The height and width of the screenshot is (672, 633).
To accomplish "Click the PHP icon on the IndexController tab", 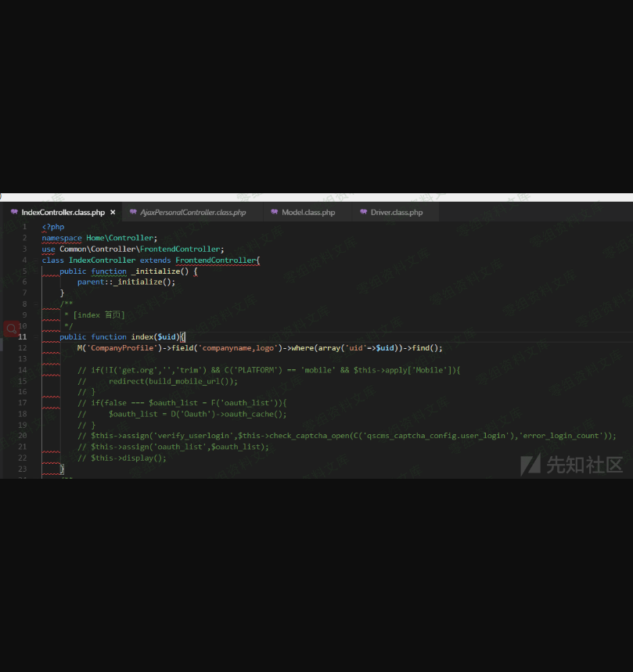I will point(14,212).
